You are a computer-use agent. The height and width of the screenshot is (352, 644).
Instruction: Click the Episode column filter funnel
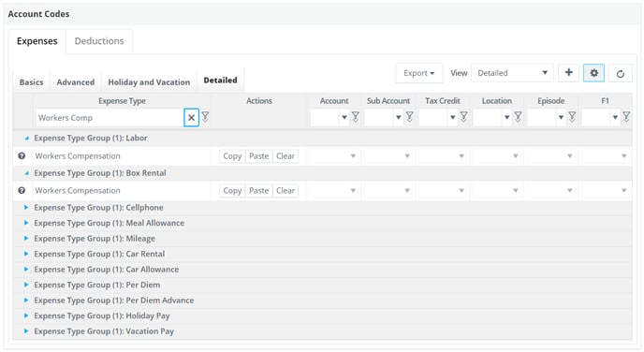pyautogui.click(x=572, y=117)
